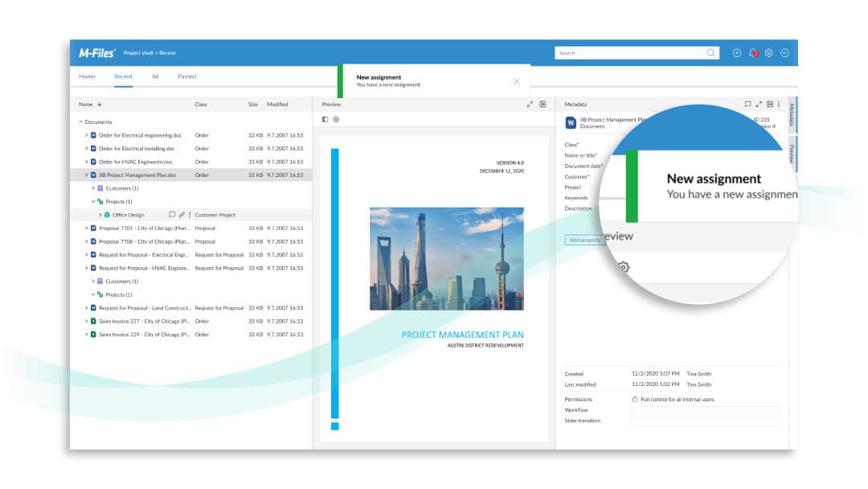Expand Order for Electrical engineering.doc

click(86, 135)
